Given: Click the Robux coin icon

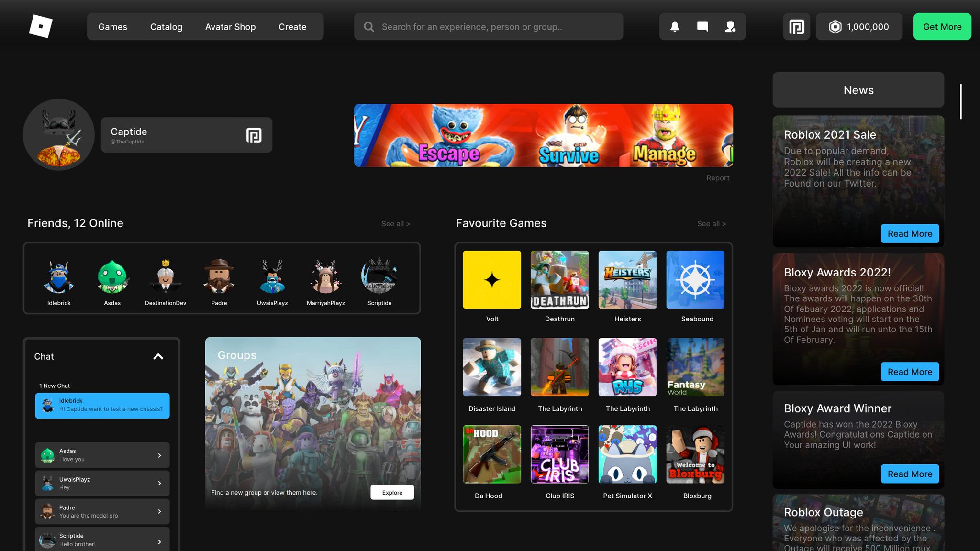Looking at the screenshot, I should pyautogui.click(x=835, y=27).
